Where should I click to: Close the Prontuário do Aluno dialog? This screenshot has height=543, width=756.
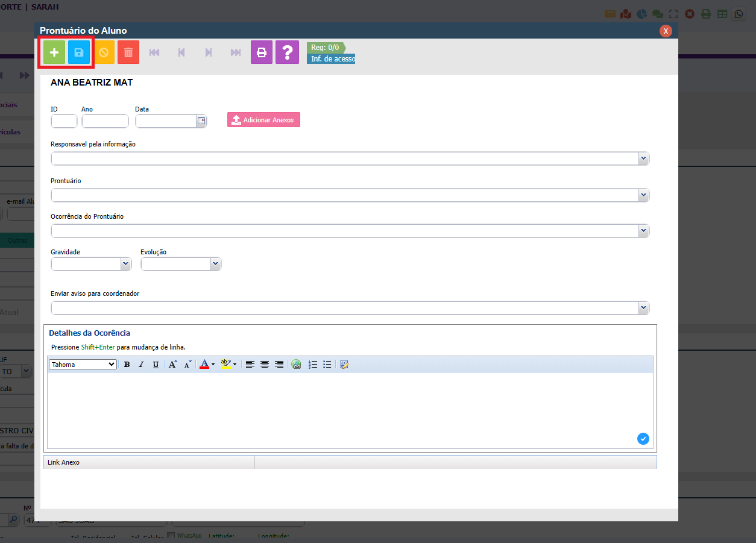pos(666,31)
